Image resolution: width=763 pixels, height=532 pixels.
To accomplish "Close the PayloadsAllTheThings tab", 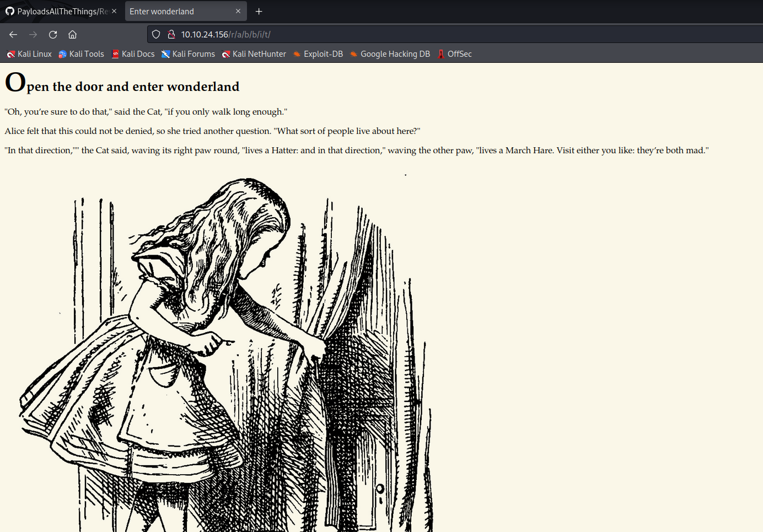I will pos(114,11).
